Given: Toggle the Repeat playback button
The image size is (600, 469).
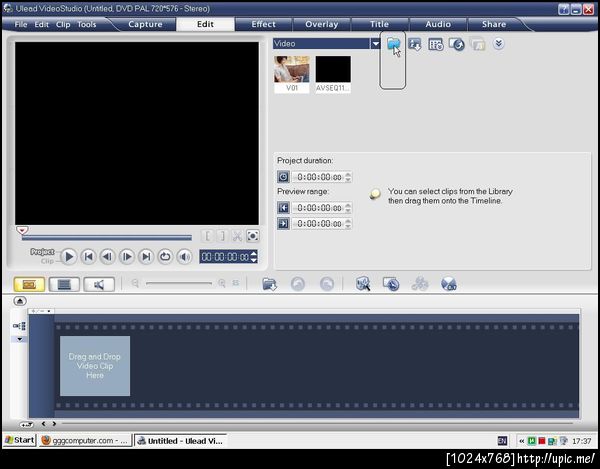Looking at the screenshot, I should pos(165,256).
